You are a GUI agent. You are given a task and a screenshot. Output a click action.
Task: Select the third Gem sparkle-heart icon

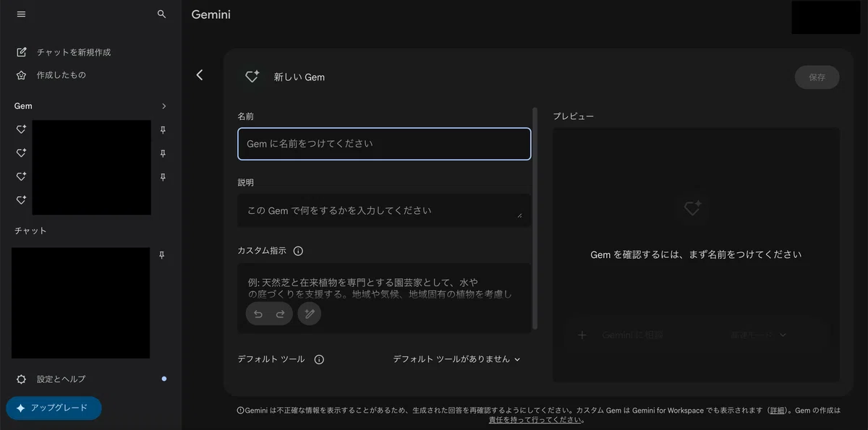tap(22, 176)
